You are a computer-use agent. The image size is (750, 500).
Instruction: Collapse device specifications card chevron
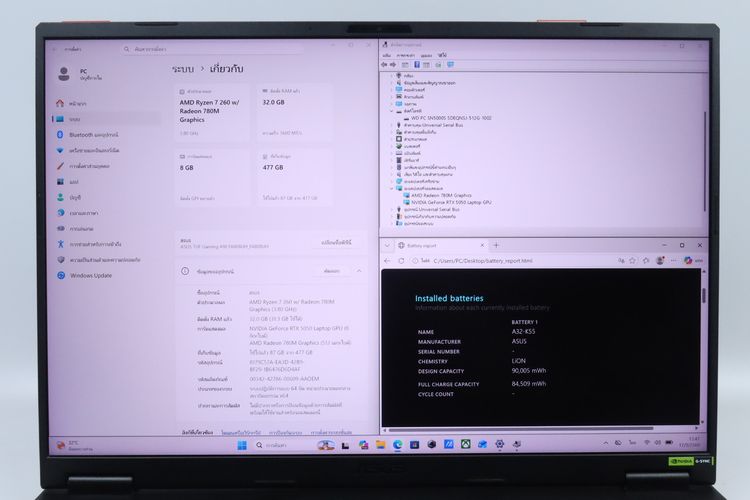click(x=359, y=271)
